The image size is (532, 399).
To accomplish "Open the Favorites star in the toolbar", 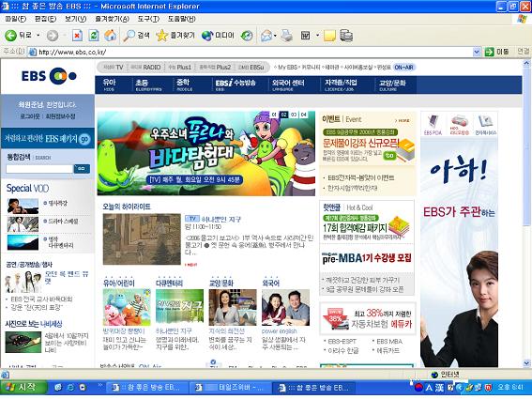I will coord(175,36).
